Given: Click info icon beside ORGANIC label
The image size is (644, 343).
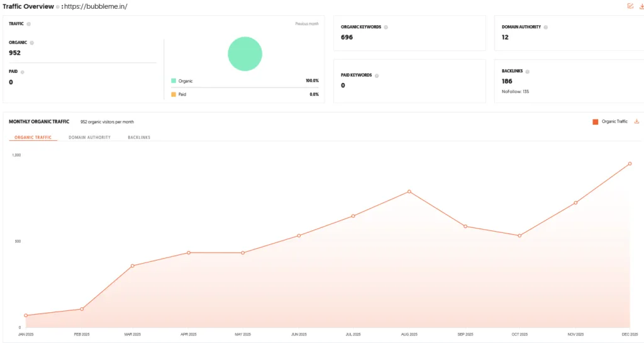Looking at the screenshot, I should click(x=31, y=43).
